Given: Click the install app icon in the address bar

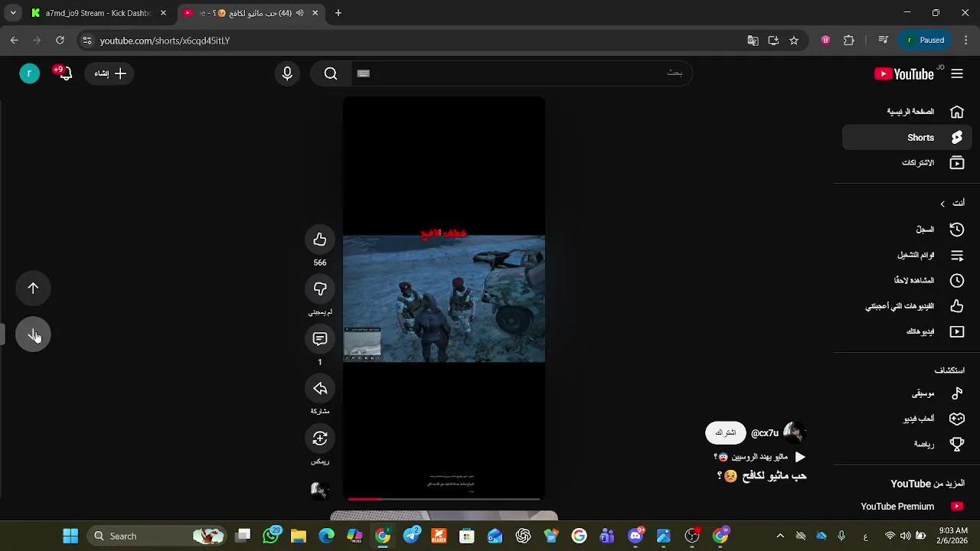Looking at the screenshot, I should 773,41.
